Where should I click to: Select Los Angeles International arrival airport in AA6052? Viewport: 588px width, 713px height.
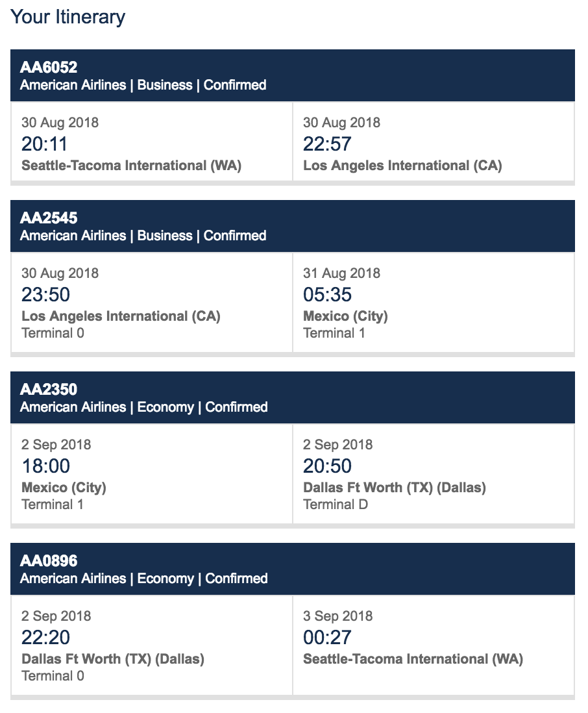pyautogui.click(x=402, y=166)
